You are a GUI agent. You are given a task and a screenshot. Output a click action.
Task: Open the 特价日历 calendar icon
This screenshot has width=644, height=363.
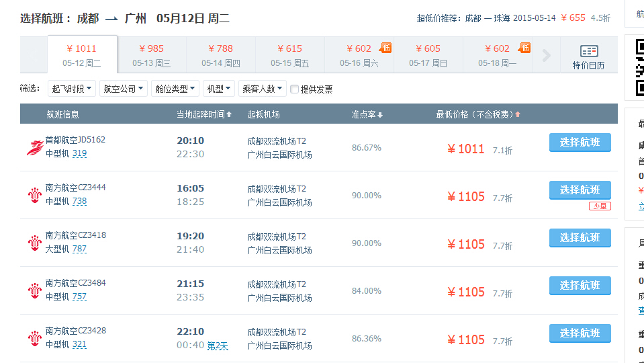click(x=588, y=52)
